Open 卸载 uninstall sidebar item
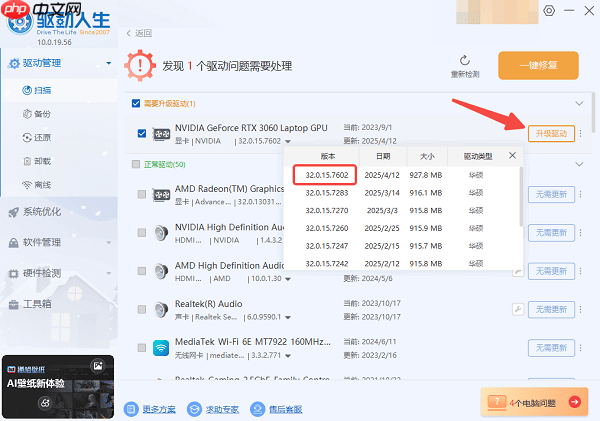The height and width of the screenshot is (421, 600). 37,161
